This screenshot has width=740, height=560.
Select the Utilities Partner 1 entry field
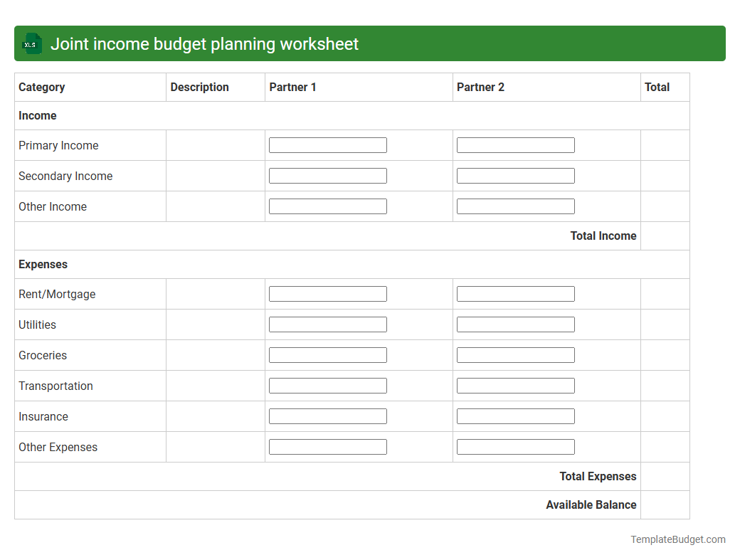pos(327,324)
